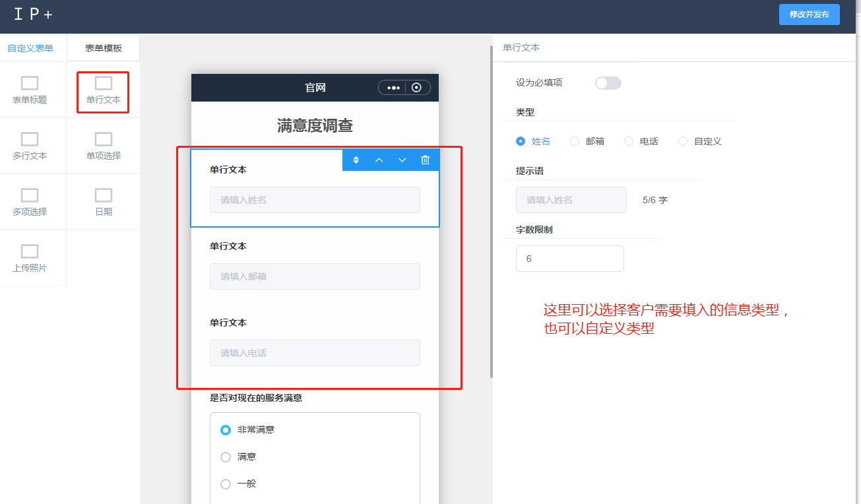Choose the 自定义 type radio option
Screen dimensions: 861x504
683,141
